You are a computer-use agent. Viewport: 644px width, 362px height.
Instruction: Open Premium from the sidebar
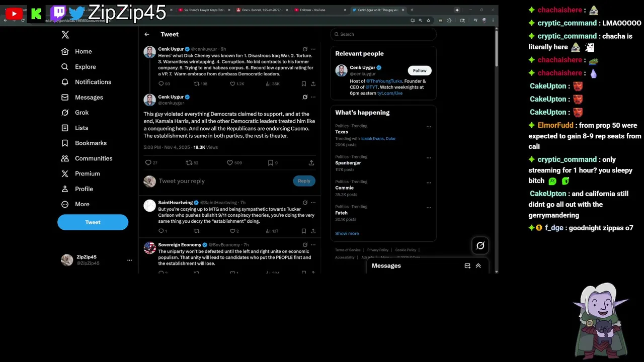[x=80, y=173]
